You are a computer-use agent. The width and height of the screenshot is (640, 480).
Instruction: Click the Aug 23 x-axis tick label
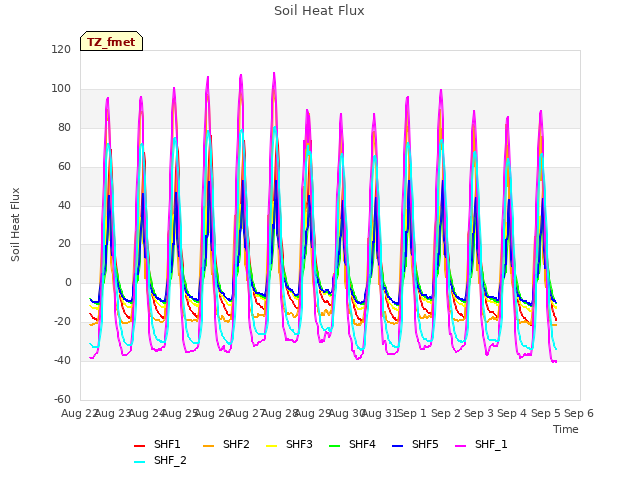(x=113, y=413)
